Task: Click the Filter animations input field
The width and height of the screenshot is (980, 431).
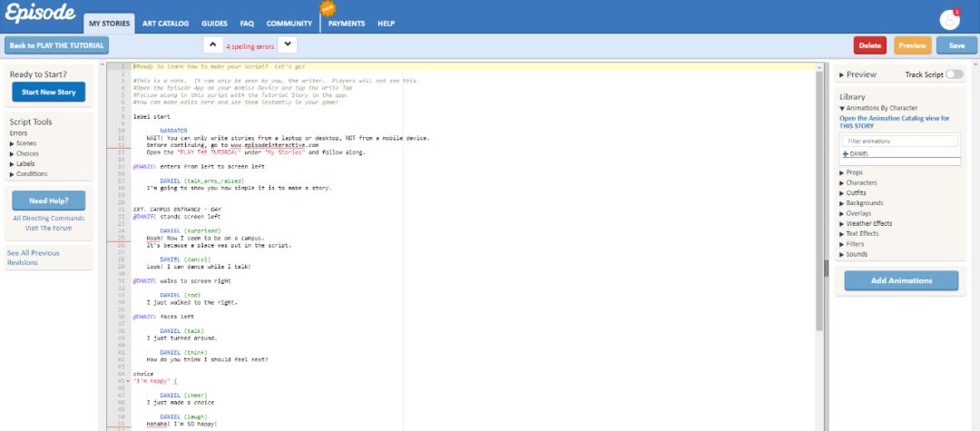Action: [x=900, y=142]
